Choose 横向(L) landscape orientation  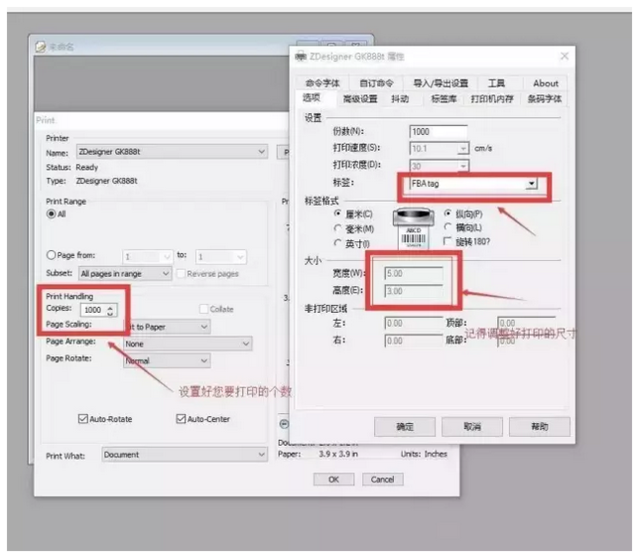tap(448, 228)
